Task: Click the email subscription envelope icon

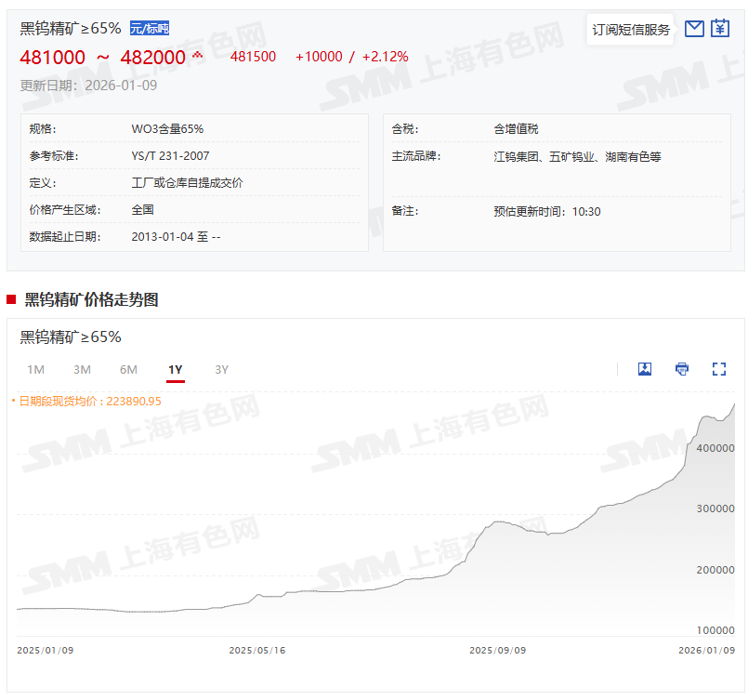Action: 693,29
